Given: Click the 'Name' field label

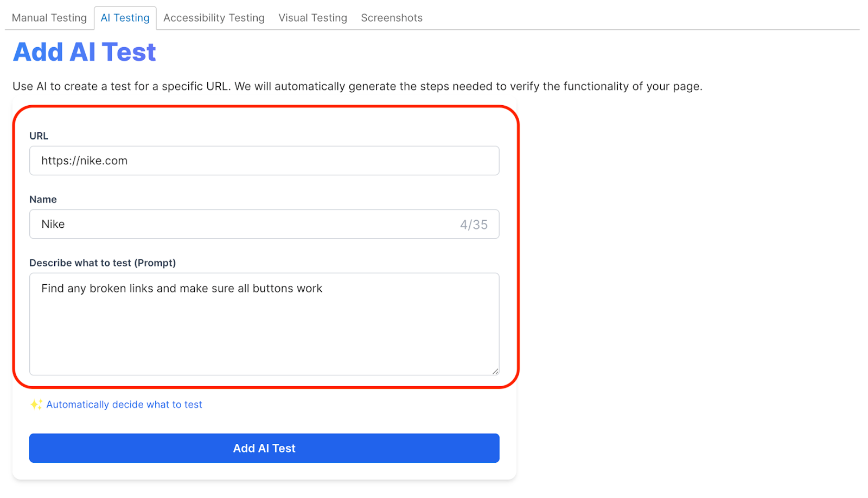Looking at the screenshot, I should (43, 200).
